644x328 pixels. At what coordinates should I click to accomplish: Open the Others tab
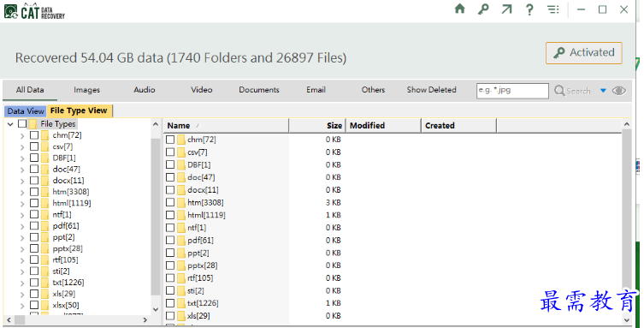(373, 90)
